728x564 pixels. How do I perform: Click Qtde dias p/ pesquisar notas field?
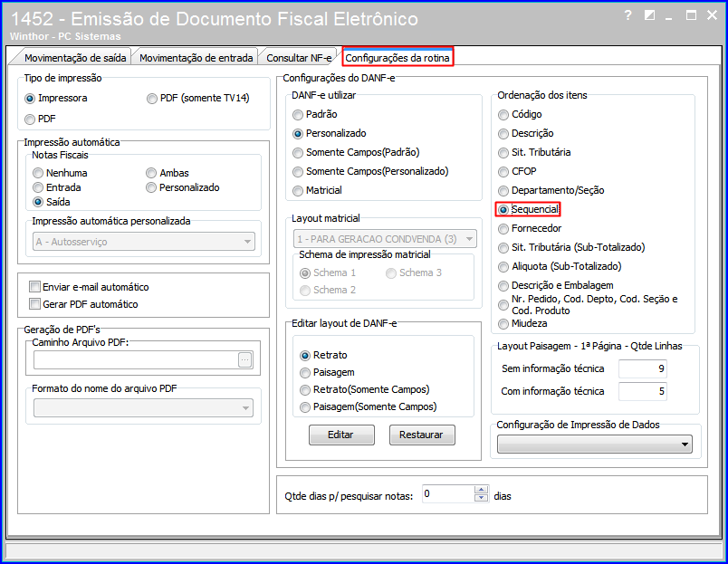pyautogui.click(x=448, y=494)
